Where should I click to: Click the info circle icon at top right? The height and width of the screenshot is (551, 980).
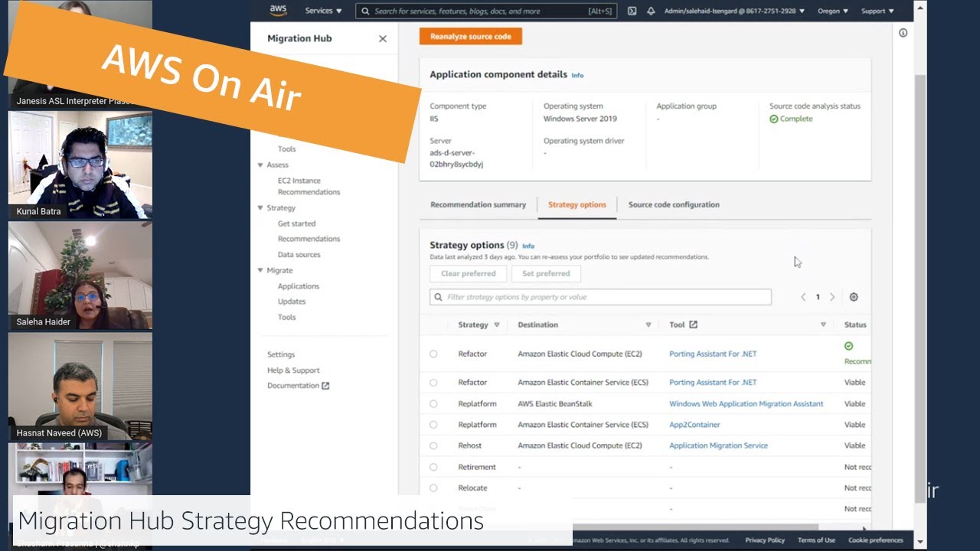pyautogui.click(x=903, y=33)
